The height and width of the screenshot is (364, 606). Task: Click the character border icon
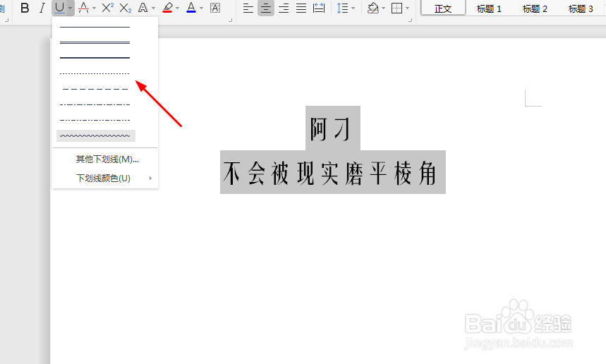[215, 8]
